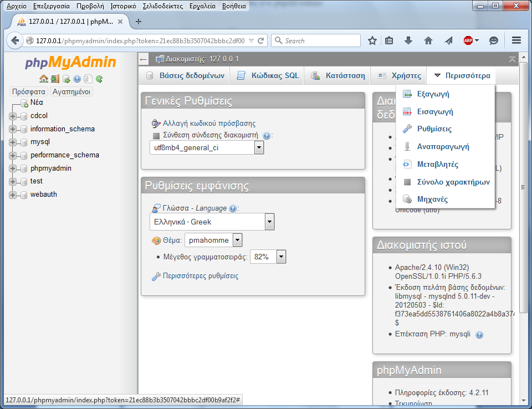Viewport: 532px width, 409px height.
Task: Open the Firefox downloads arrow icon
Action: coord(408,40)
